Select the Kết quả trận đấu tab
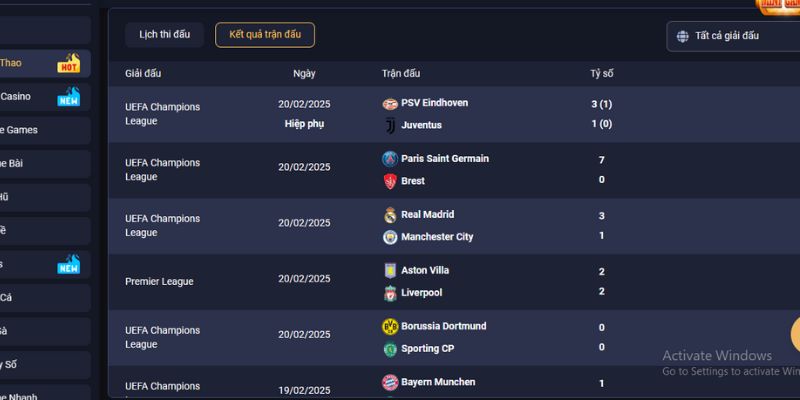The image size is (800, 400). tap(265, 35)
